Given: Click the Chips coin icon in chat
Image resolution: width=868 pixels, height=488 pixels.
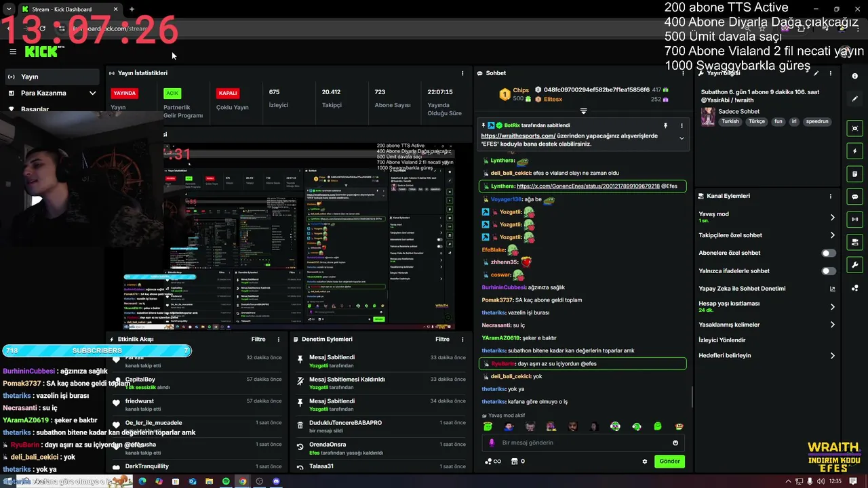Looking at the screenshot, I should [x=505, y=95].
